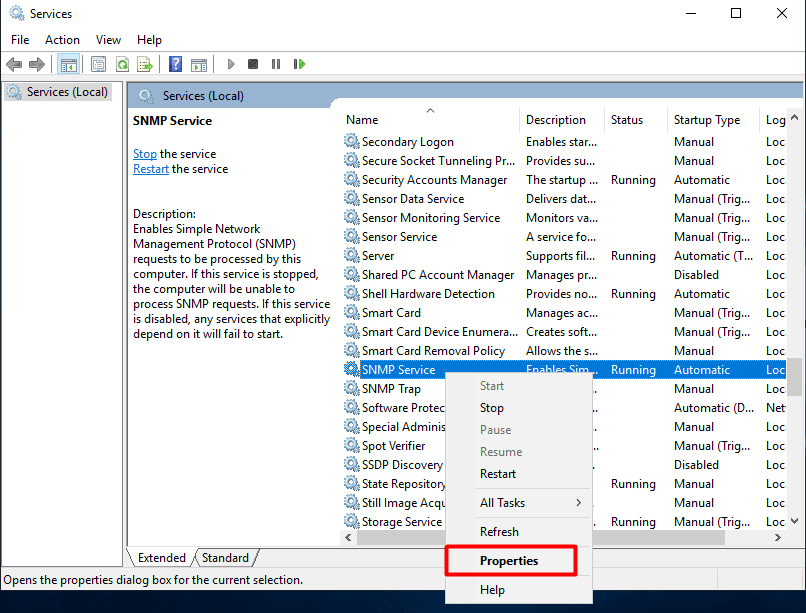
Task: Select the Sensor Data Service gear icon
Action: [352, 198]
